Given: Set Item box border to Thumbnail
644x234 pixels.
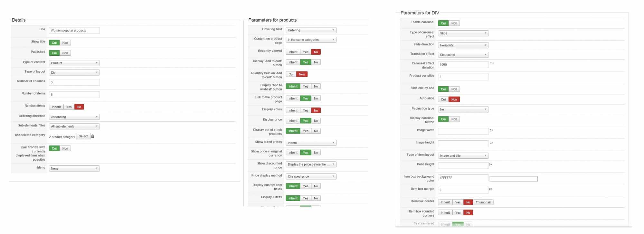Looking at the screenshot, I should point(483,202).
